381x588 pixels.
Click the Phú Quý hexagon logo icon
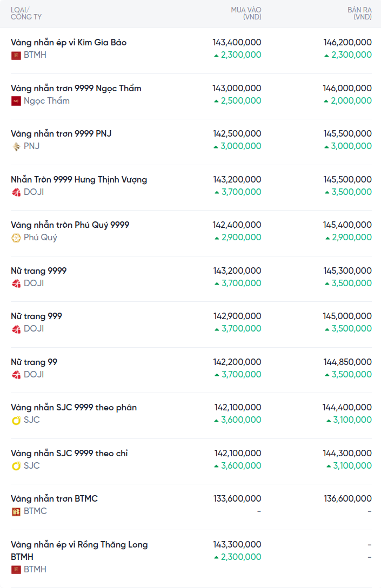coord(16,238)
